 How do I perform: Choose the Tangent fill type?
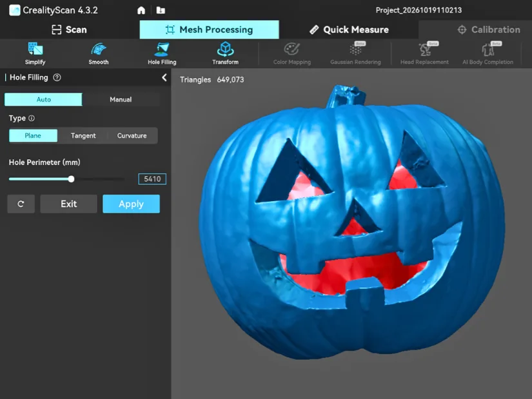pos(83,136)
